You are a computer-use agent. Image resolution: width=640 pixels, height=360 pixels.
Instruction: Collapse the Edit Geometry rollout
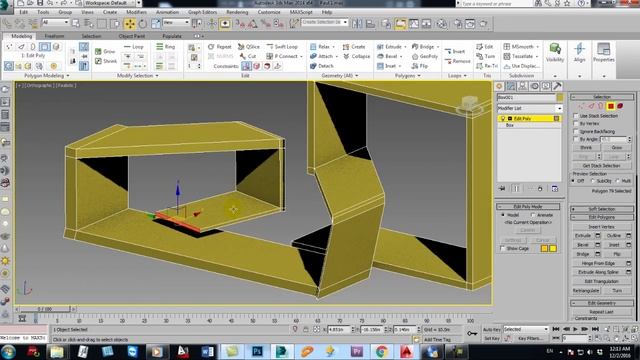pos(602,303)
